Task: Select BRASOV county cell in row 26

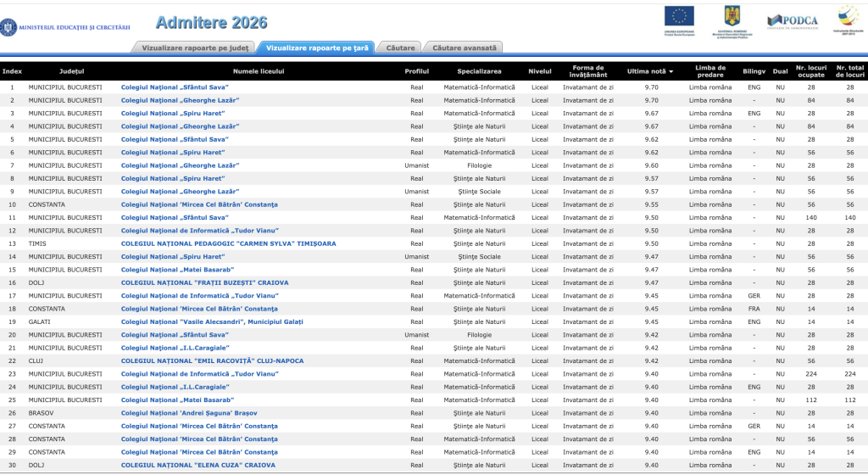Action: pos(41,413)
